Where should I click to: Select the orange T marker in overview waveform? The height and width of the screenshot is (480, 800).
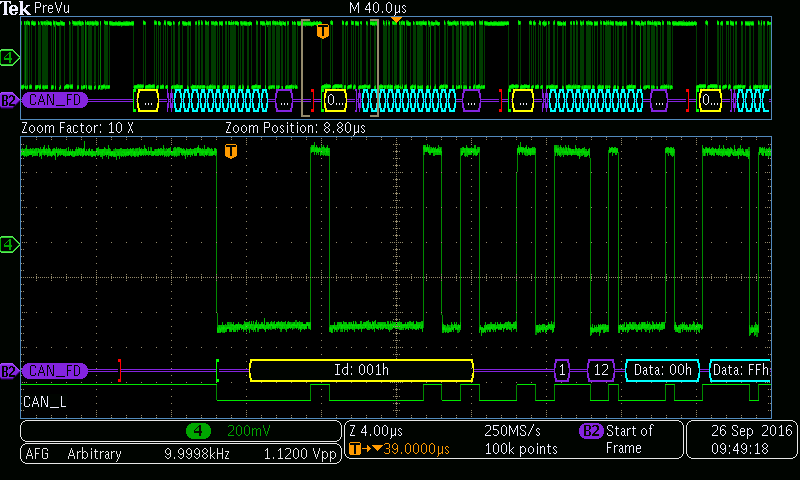(x=322, y=32)
